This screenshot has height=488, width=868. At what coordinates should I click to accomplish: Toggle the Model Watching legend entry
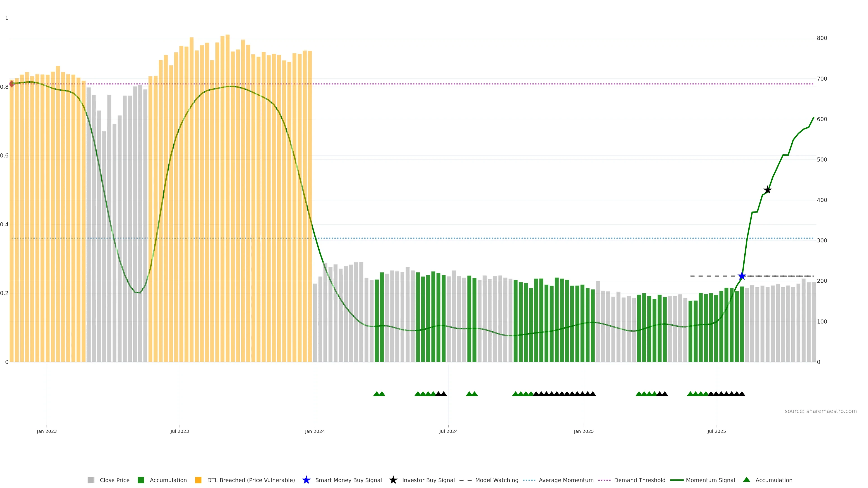496,480
